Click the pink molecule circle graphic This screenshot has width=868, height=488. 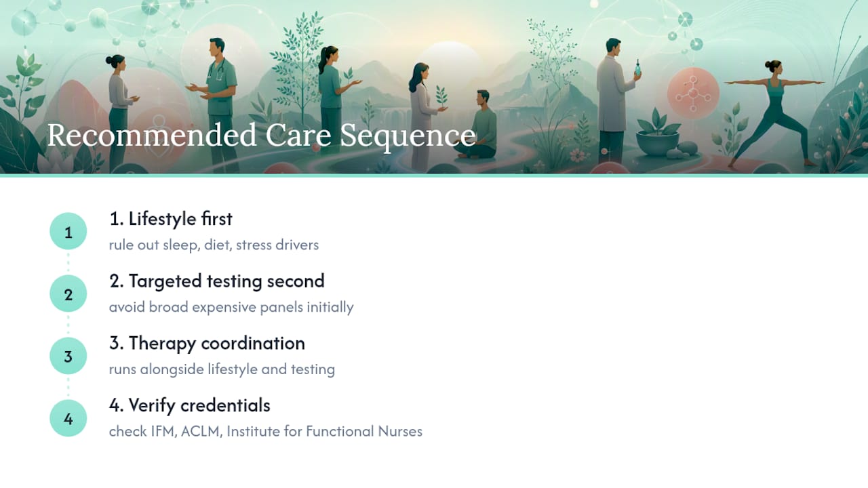pos(692,94)
